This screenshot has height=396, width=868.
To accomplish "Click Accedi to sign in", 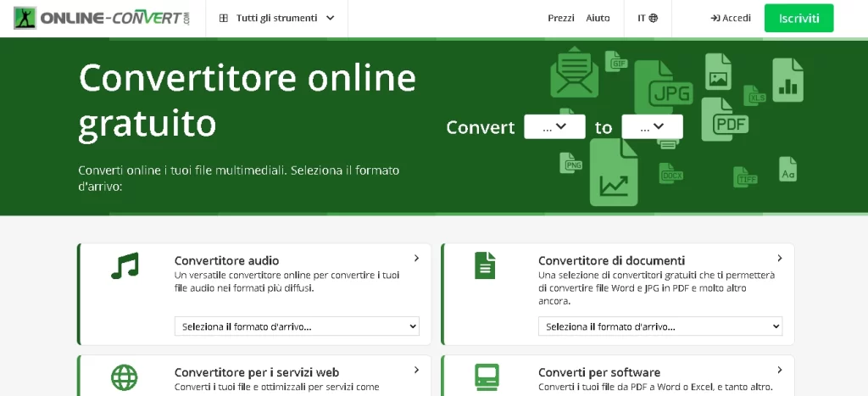I will click(x=731, y=19).
